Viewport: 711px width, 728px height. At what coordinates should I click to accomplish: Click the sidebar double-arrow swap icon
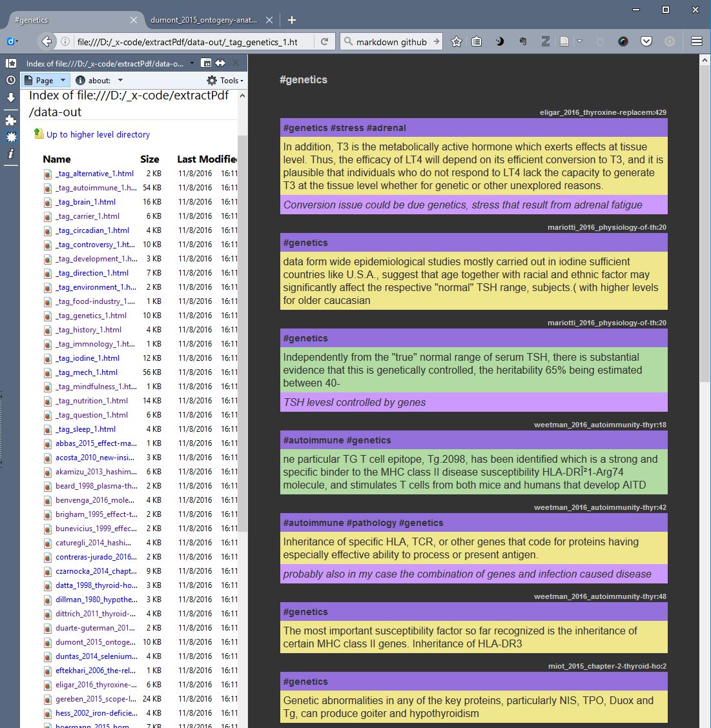220,63
